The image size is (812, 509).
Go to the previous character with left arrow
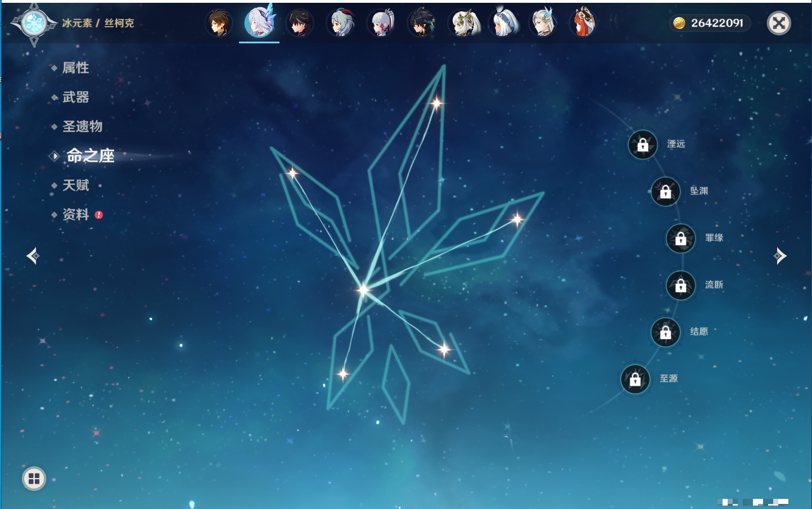point(33,256)
